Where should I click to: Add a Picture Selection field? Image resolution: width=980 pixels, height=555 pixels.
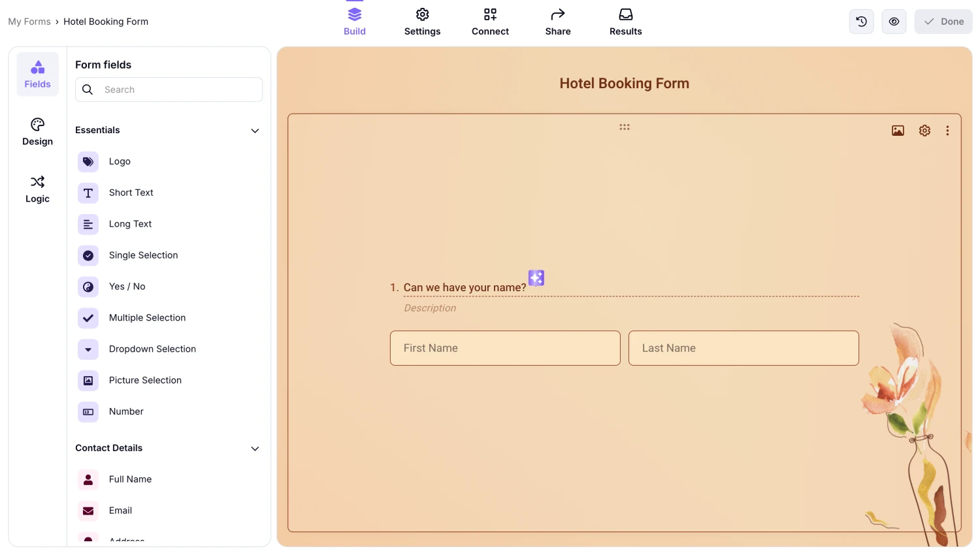tap(145, 380)
